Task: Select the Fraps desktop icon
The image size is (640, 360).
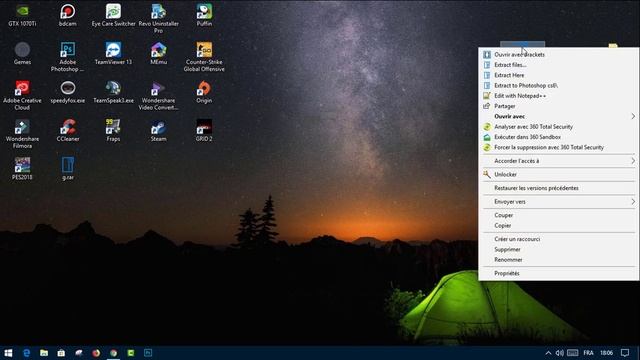Action: [113, 130]
